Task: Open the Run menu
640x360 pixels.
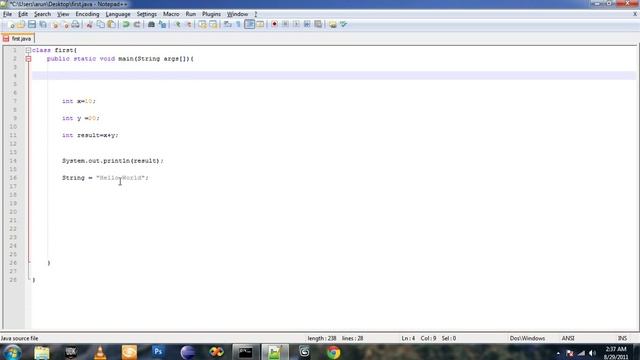Action: pos(191,14)
